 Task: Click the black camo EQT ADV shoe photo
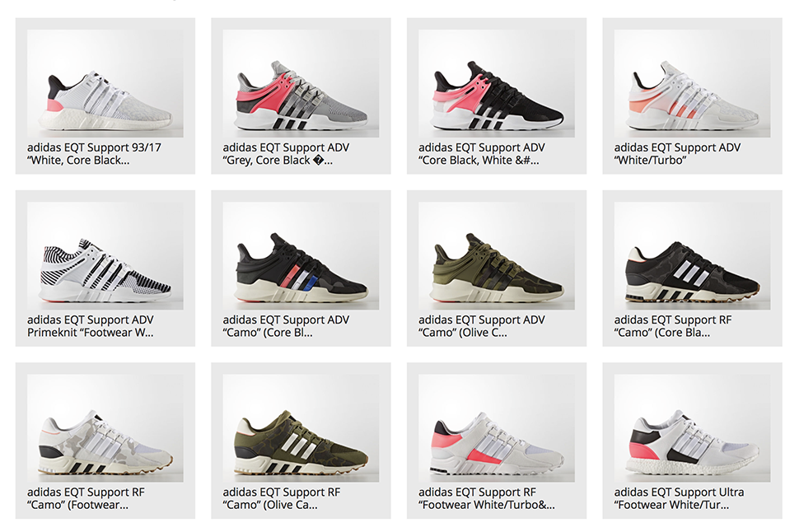pyautogui.click(x=301, y=256)
